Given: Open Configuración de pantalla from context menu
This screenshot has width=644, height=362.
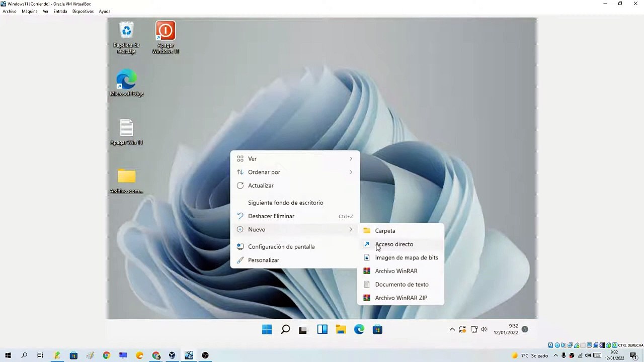Looking at the screenshot, I should [x=295, y=247].
